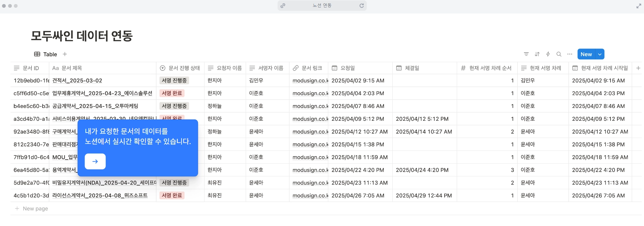644x226 pixels.
Task: Click the 서명 진행중 tag in 견적서 row
Action: [x=174, y=81]
